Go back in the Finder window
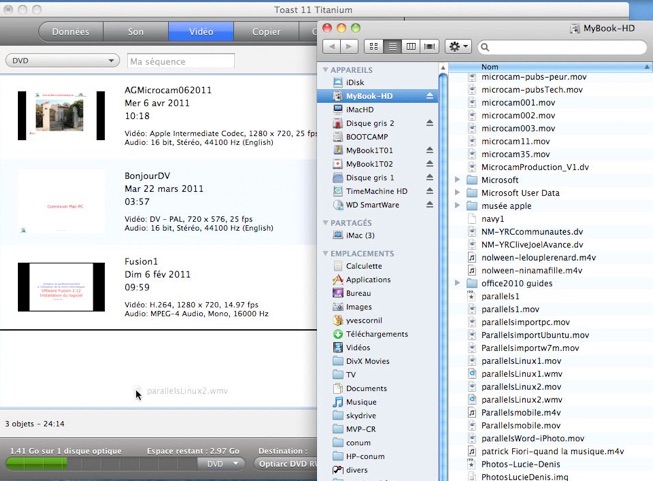The image size is (653, 481). [332, 47]
